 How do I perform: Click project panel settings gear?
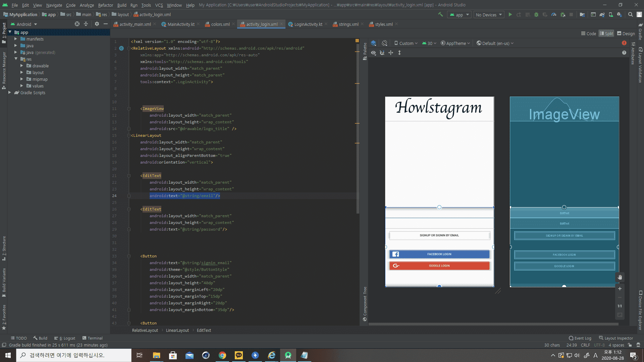(97, 24)
